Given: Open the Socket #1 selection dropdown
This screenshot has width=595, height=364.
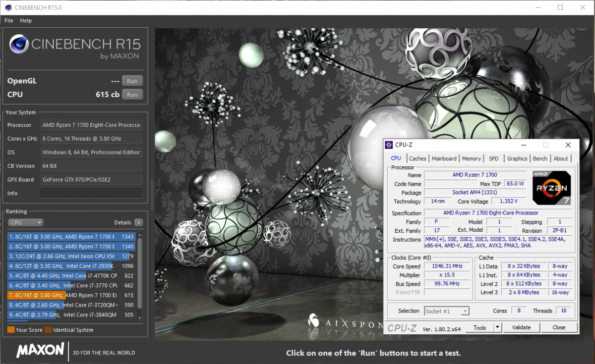Looking at the screenshot, I should coord(447,311).
